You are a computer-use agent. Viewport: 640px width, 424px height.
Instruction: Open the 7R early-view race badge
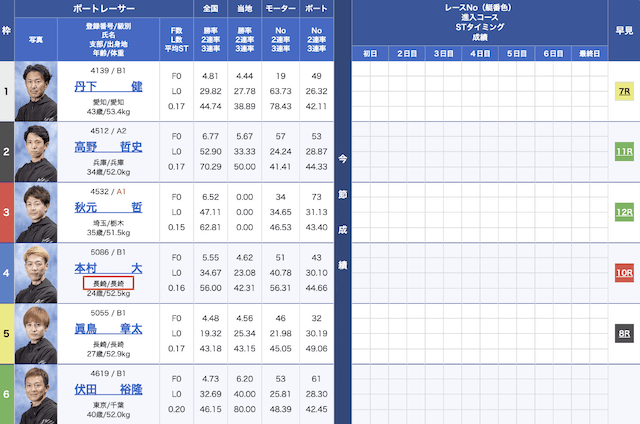(x=624, y=91)
